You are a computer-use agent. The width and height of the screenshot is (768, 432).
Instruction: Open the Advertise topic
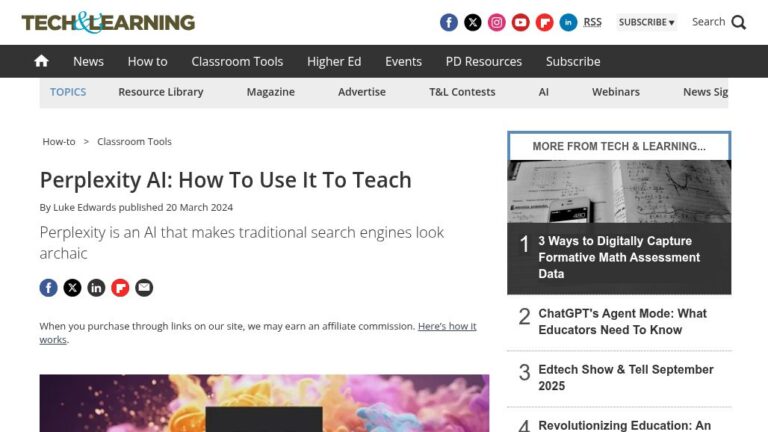click(x=361, y=92)
